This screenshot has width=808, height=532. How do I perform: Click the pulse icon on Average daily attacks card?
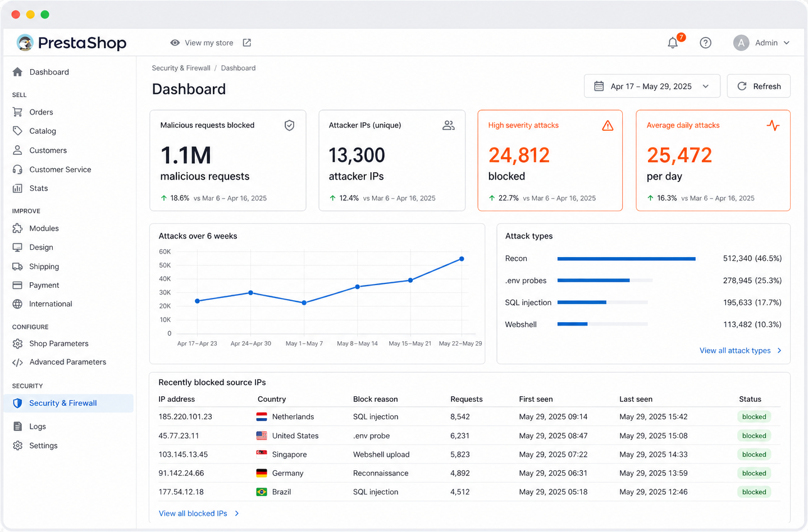[773, 125]
